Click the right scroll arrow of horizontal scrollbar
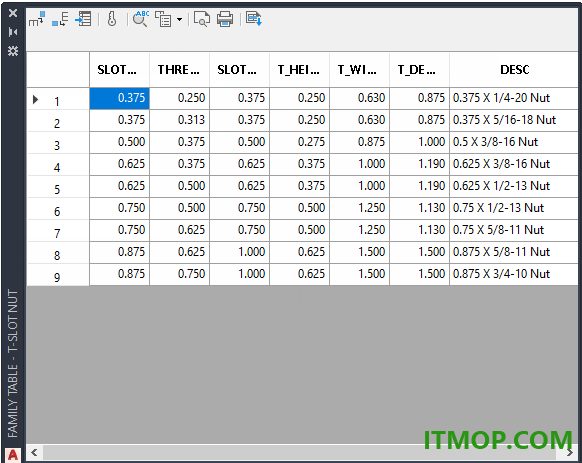 click(570, 452)
